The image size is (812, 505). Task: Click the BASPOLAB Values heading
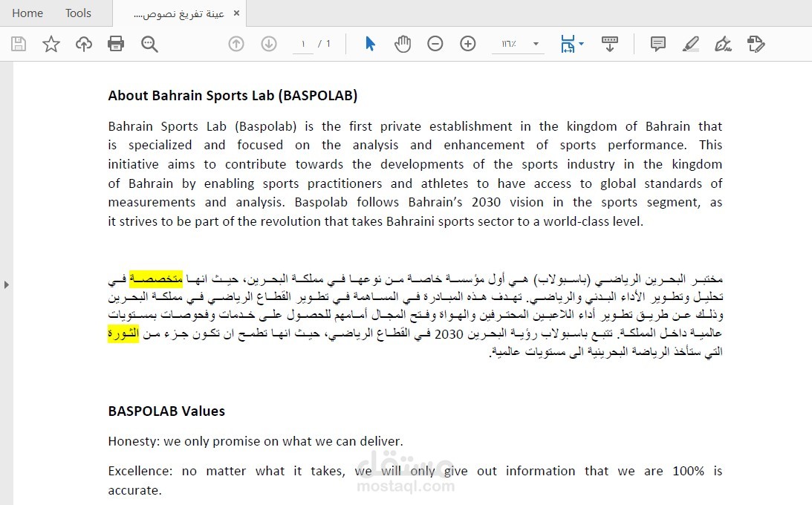(166, 411)
